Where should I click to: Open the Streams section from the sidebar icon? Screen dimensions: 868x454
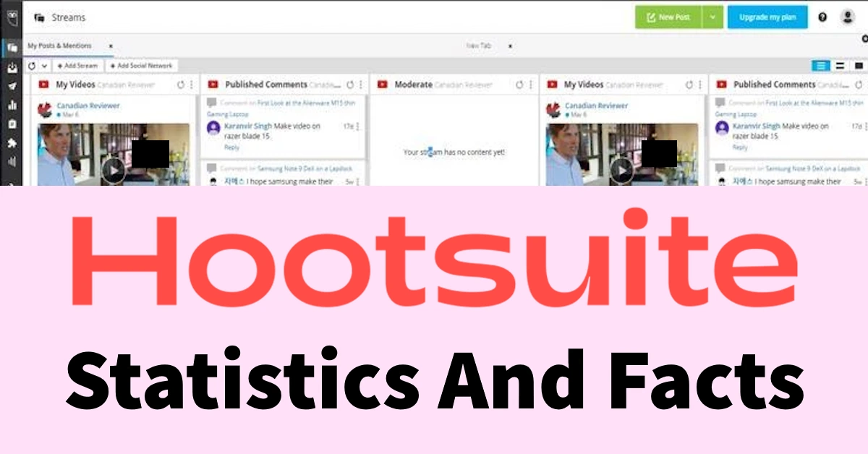coord(12,48)
